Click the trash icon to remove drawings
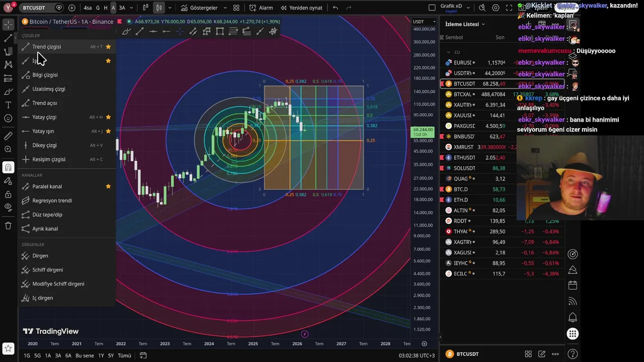The height and width of the screenshot is (362, 644). pos(8,226)
